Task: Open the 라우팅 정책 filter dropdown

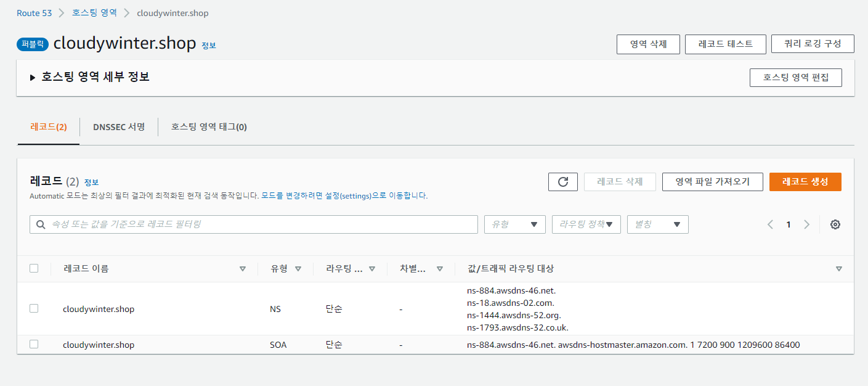Action: point(586,224)
